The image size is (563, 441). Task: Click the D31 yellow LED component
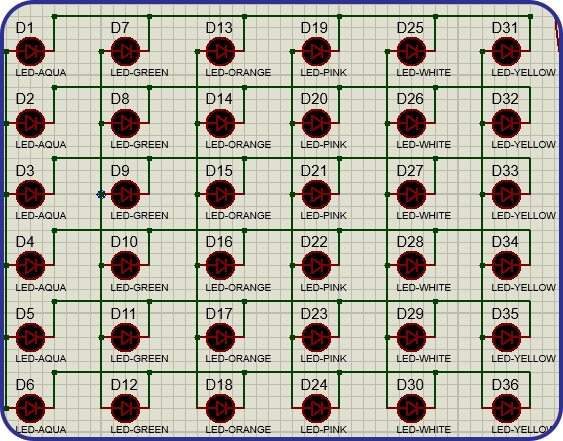[x=506, y=51]
